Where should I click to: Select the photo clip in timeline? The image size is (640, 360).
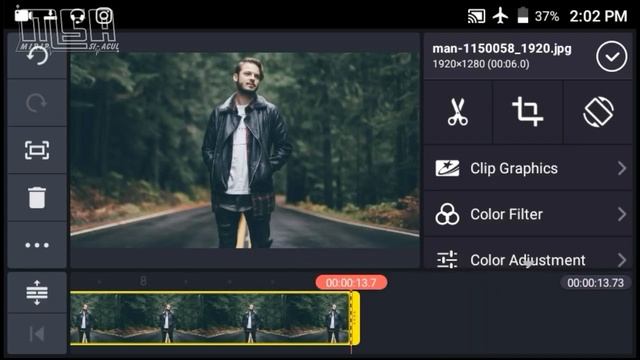[x=210, y=318]
